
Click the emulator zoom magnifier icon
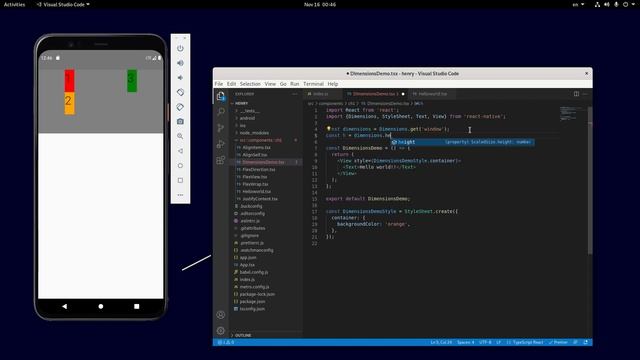pyautogui.click(x=180, y=136)
